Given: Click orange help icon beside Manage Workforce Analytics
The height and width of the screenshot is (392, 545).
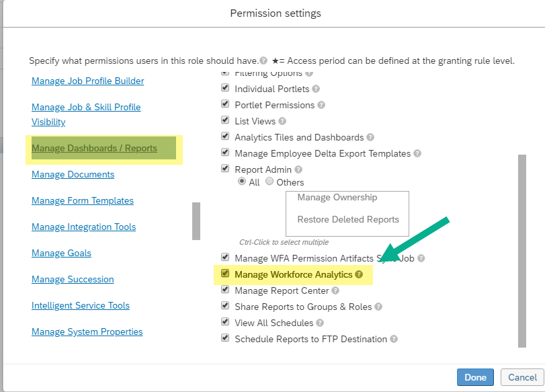Looking at the screenshot, I should tap(359, 274).
